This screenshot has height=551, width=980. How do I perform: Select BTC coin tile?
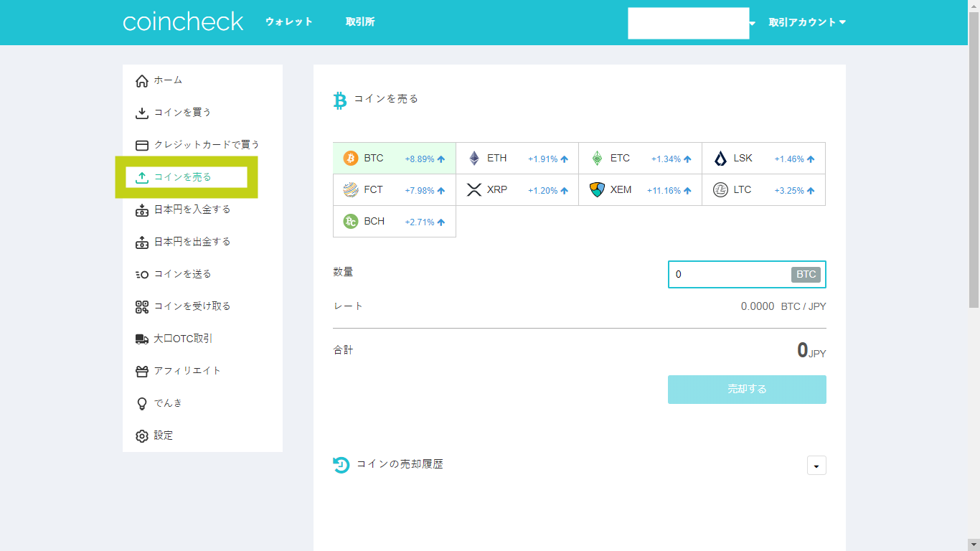tap(395, 158)
